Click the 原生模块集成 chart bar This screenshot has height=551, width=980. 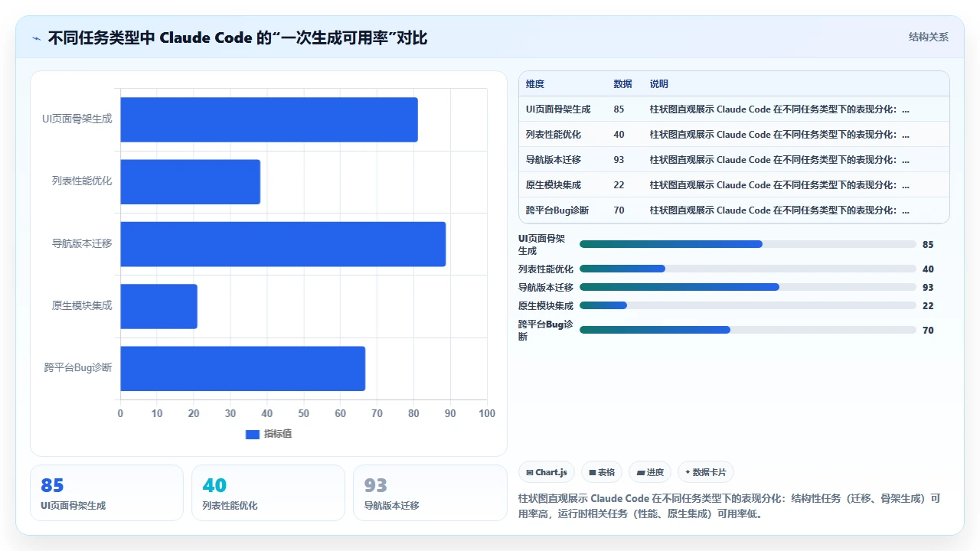pyautogui.click(x=158, y=306)
